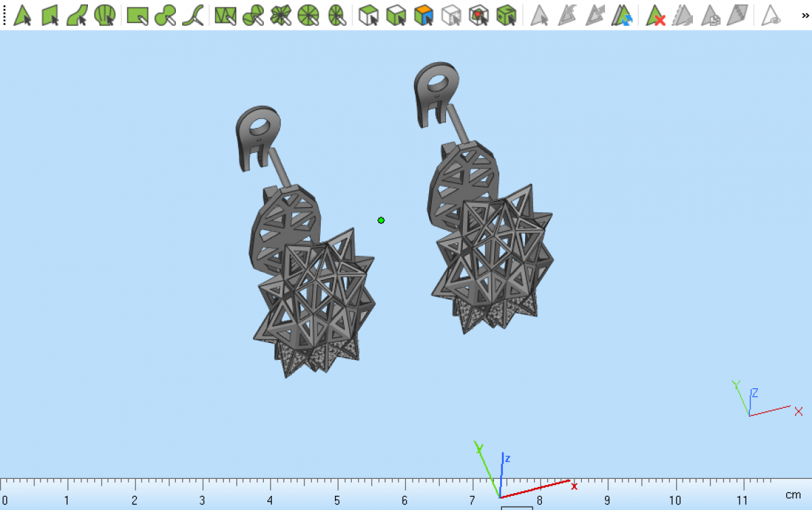This screenshot has height=510, width=812.
Task: Select the Mark Triangle tool
Action: 22,15
